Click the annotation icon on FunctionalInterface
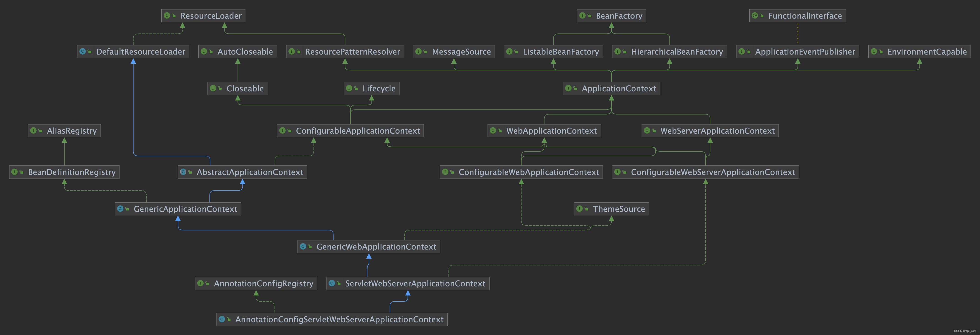The height and width of the screenshot is (335, 980). pos(755,16)
